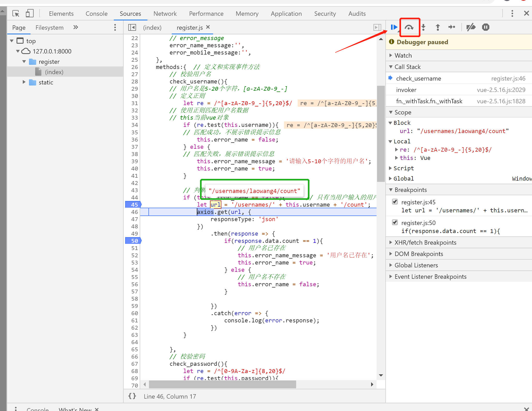Expand the static folder
This screenshot has width=532, height=411.
pyautogui.click(x=24, y=82)
